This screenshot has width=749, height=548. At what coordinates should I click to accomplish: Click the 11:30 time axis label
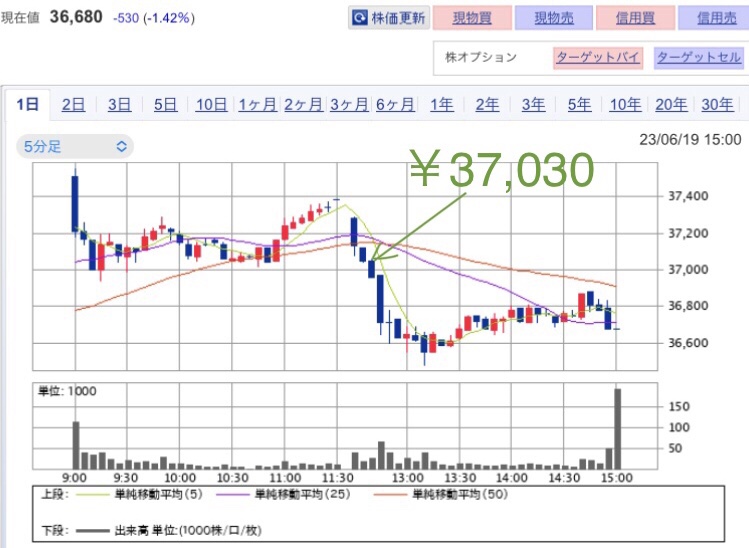[x=338, y=478]
